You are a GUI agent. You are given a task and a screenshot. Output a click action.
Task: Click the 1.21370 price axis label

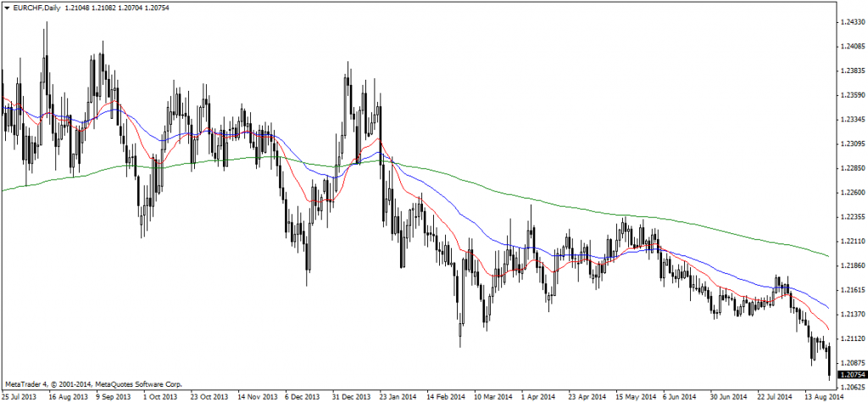[x=852, y=314]
